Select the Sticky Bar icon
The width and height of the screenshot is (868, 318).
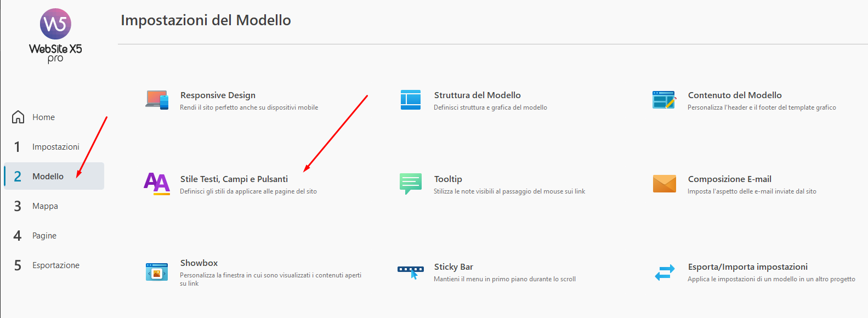click(x=411, y=271)
